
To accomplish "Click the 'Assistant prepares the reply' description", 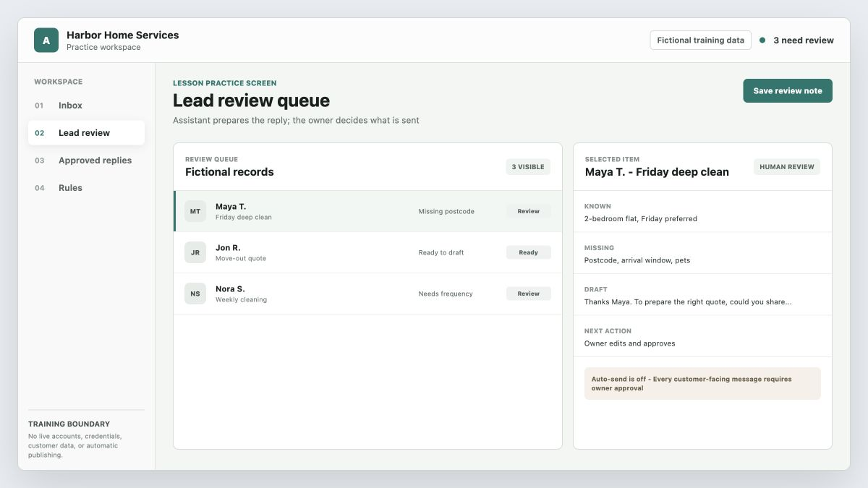I will (296, 120).
